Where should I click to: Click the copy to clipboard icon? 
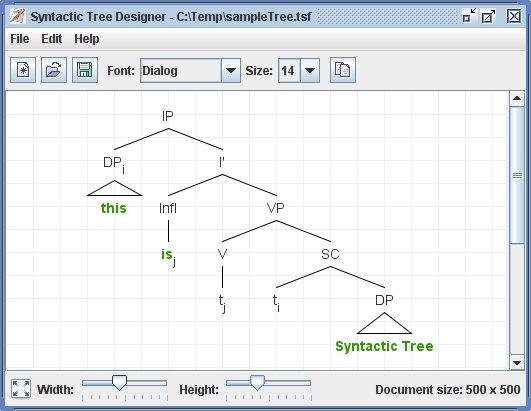pyautogui.click(x=343, y=70)
